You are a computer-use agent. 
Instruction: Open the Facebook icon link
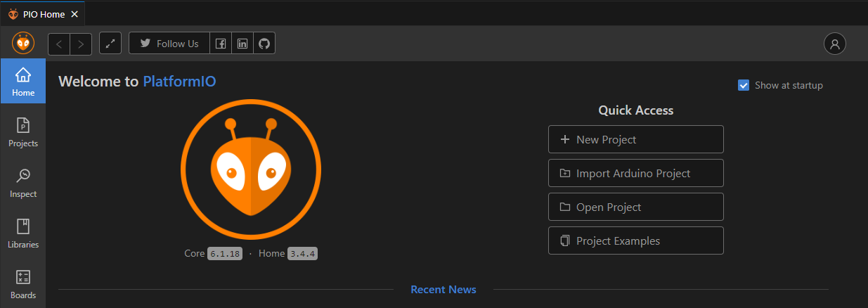[x=221, y=44]
